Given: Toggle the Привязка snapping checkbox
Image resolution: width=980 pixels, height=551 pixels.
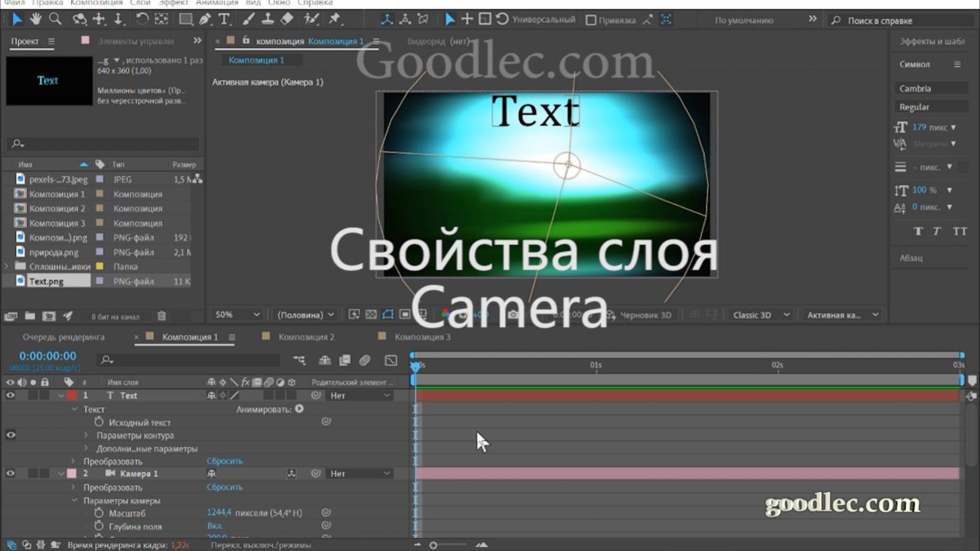Looking at the screenshot, I should 591,19.
